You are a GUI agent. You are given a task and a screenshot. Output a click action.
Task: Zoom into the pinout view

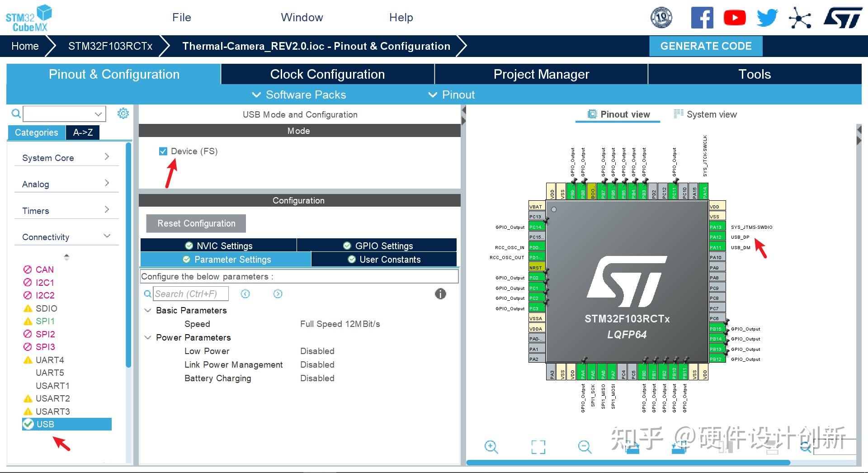pyautogui.click(x=491, y=447)
